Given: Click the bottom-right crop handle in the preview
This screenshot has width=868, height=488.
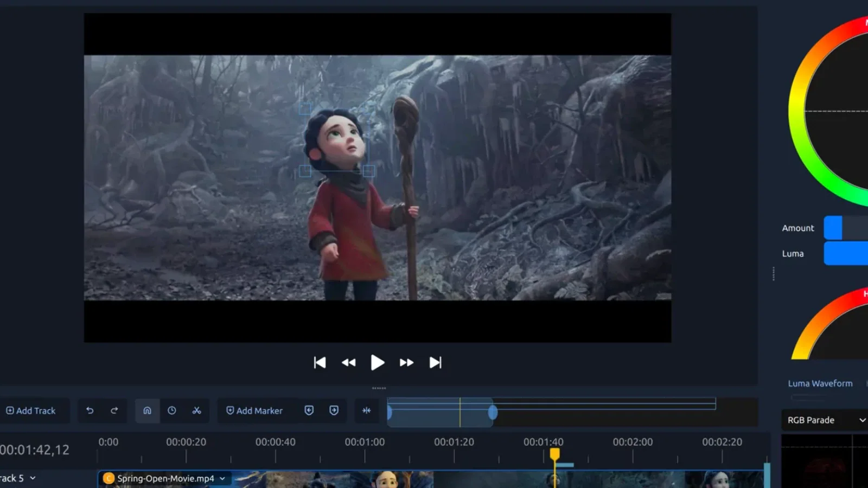Looking at the screenshot, I should pos(369,171).
